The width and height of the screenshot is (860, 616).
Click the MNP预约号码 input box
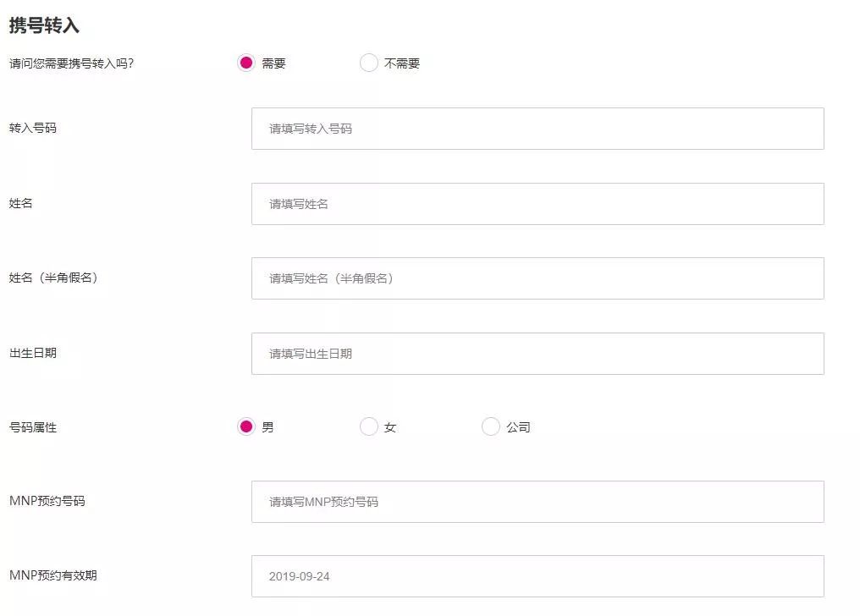tap(538, 502)
